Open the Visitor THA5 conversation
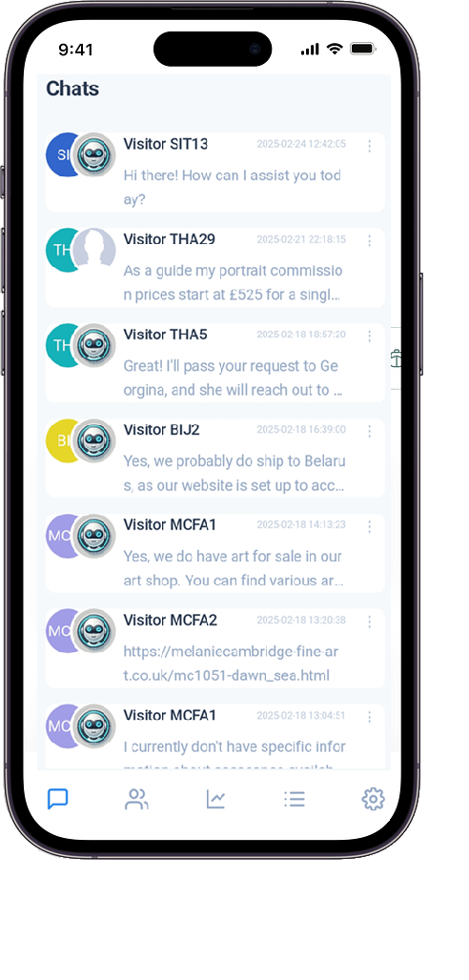The height and width of the screenshot is (980, 469). point(215,362)
